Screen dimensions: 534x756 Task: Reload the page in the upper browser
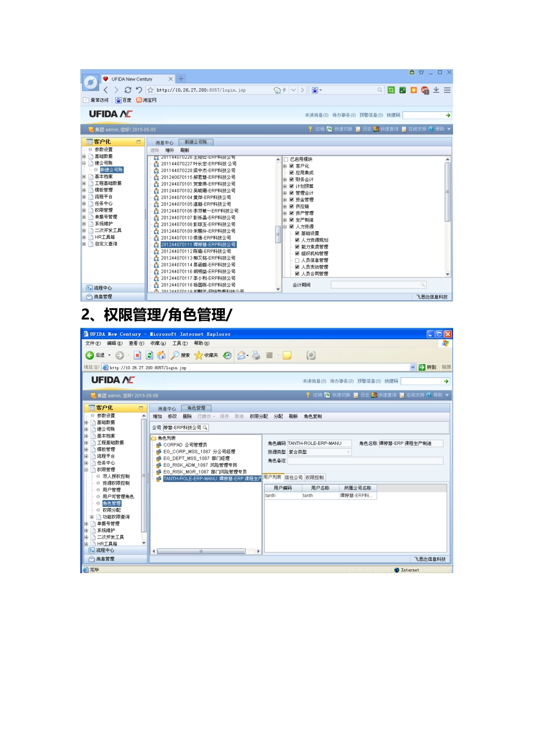[128, 90]
